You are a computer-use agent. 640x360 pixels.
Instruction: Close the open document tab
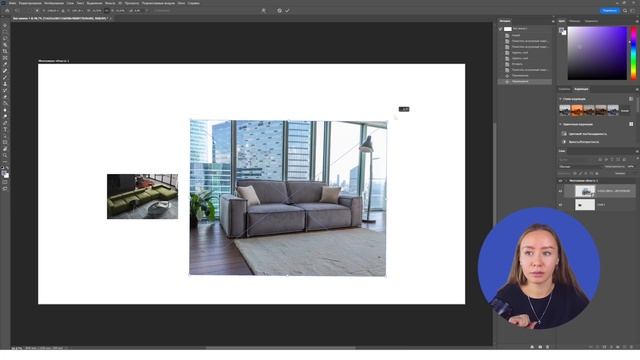coord(110,18)
